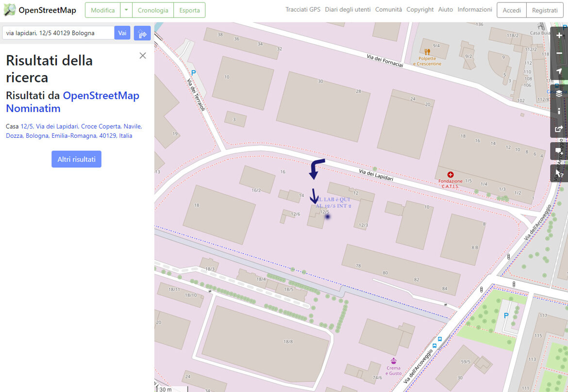Click the directions arrow button
The height and width of the screenshot is (392, 568).
[x=142, y=33]
